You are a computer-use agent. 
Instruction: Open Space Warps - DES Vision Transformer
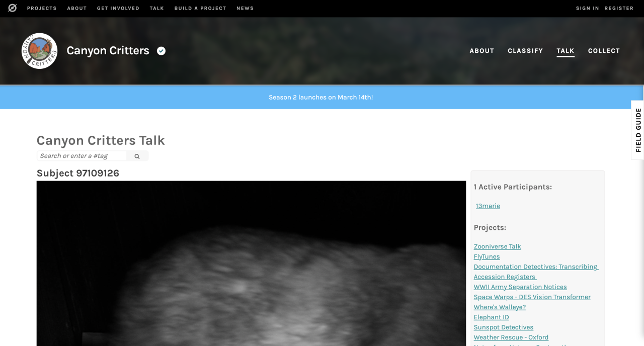532,297
